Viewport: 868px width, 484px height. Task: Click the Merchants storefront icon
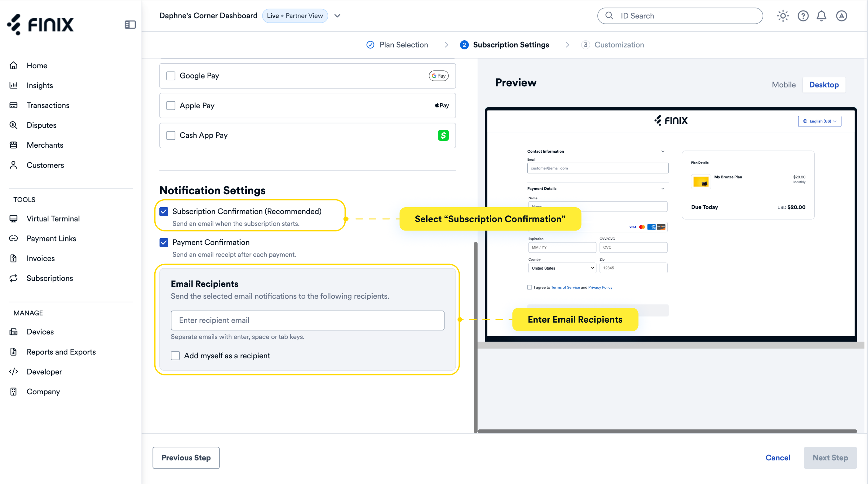click(13, 145)
